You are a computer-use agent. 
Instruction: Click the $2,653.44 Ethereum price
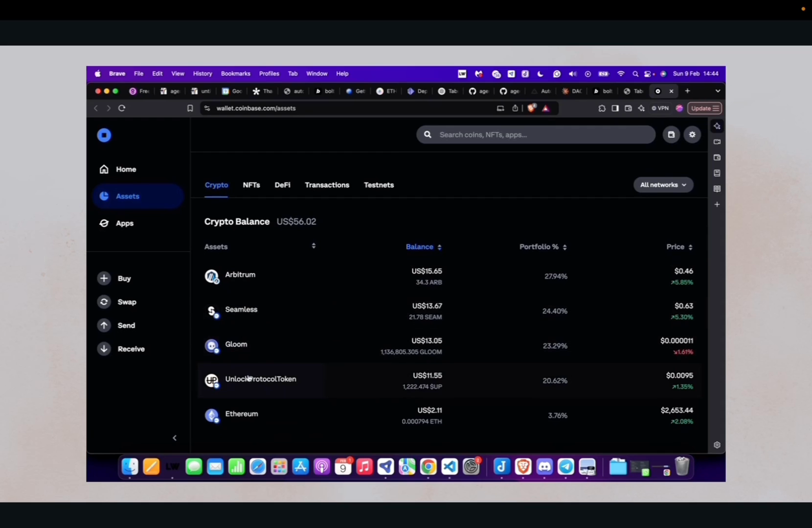tap(677, 411)
